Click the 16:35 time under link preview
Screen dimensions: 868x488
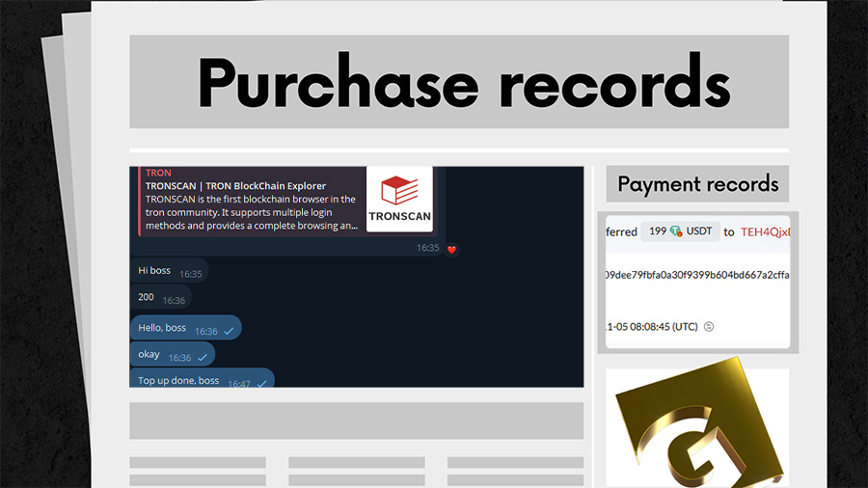[x=427, y=248]
